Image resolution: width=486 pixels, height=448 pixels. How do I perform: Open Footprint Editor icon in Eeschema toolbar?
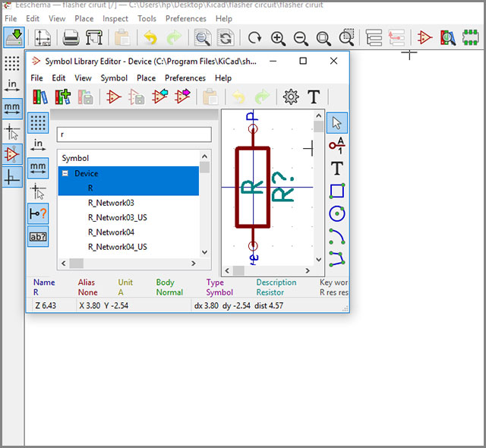[470, 37]
